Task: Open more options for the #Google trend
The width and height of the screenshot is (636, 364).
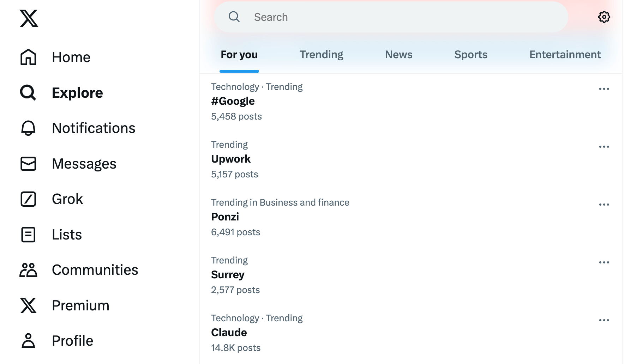Action: coord(605,89)
